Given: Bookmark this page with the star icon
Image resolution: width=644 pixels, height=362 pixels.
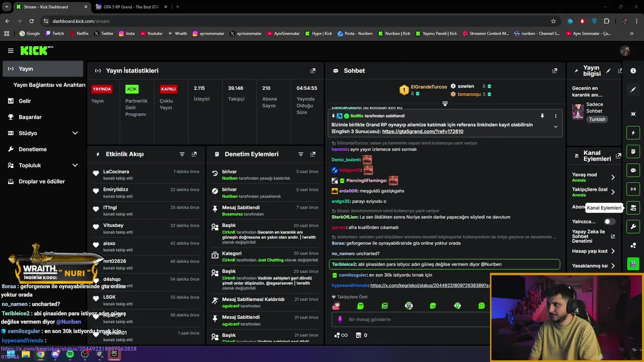Looking at the screenshot, I should (x=553, y=21).
